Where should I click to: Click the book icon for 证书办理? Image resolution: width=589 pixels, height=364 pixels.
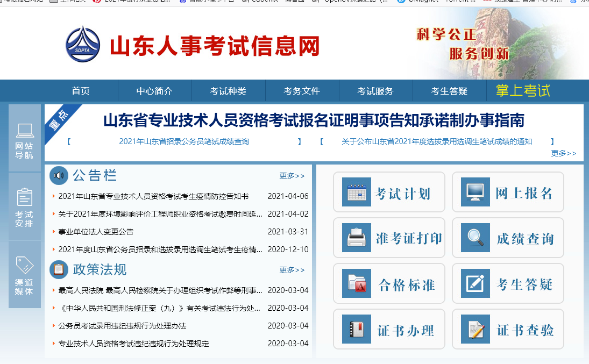tap(356, 329)
